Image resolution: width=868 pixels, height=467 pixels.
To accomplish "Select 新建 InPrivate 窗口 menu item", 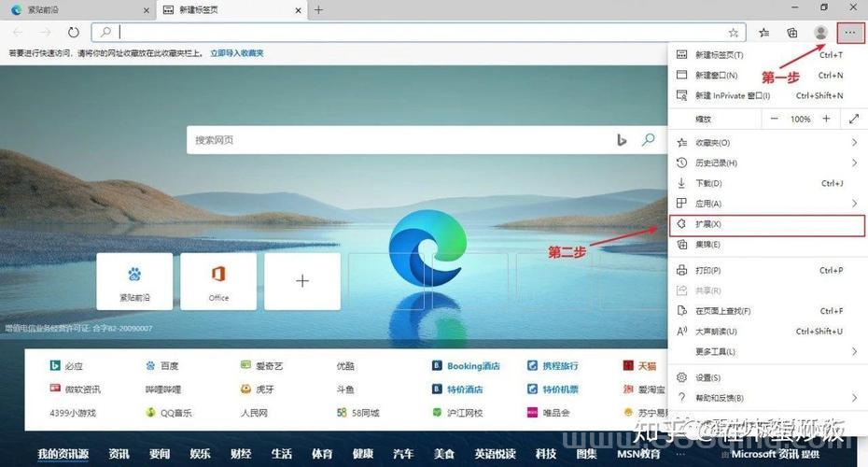I will [x=766, y=95].
